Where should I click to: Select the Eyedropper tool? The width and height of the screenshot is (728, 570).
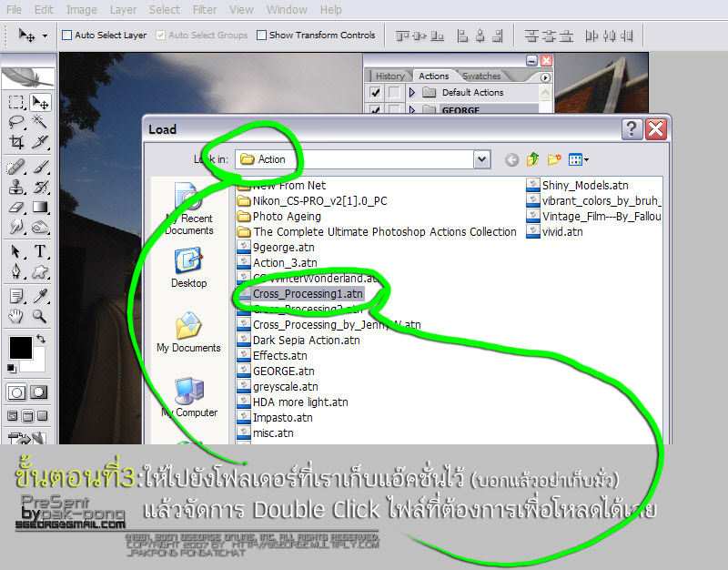point(40,296)
